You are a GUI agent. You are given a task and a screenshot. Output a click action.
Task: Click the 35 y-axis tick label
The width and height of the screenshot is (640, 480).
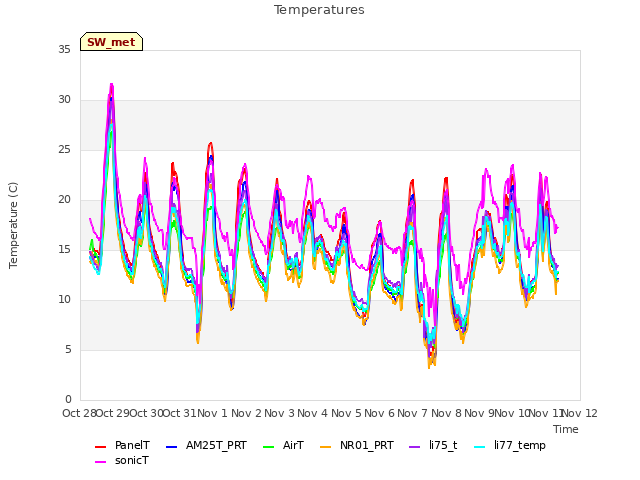pyautogui.click(x=64, y=50)
